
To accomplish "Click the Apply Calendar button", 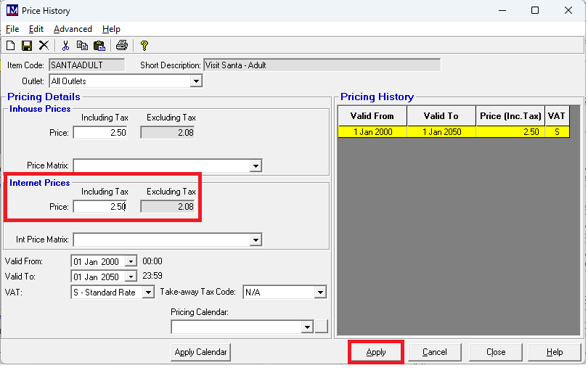I will (x=200, y=352).
